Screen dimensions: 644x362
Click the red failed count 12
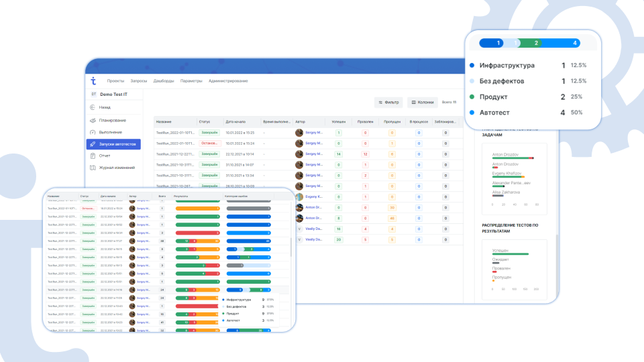[365, 154]
